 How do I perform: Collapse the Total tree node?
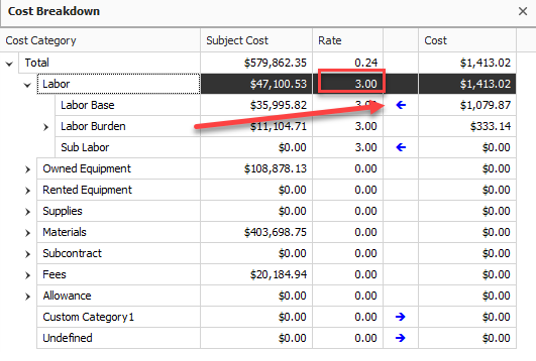point(9,63)
